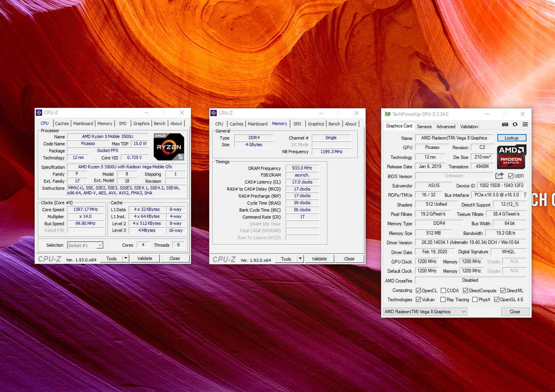Click the Bandwidth 19.2 GB/s value
The width and height of the screenshot is (555, 392).
point(506,233)
